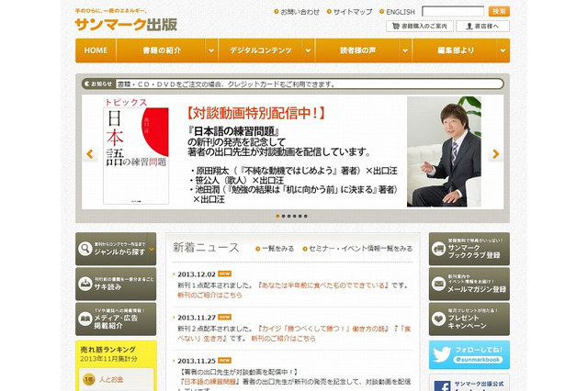Open 一覧をみる news list link
Viewport: 588px width, 391px height.
(x=275, y=249)
